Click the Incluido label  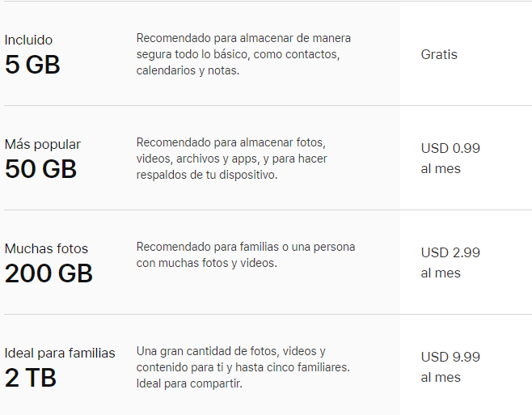[28, 40]
